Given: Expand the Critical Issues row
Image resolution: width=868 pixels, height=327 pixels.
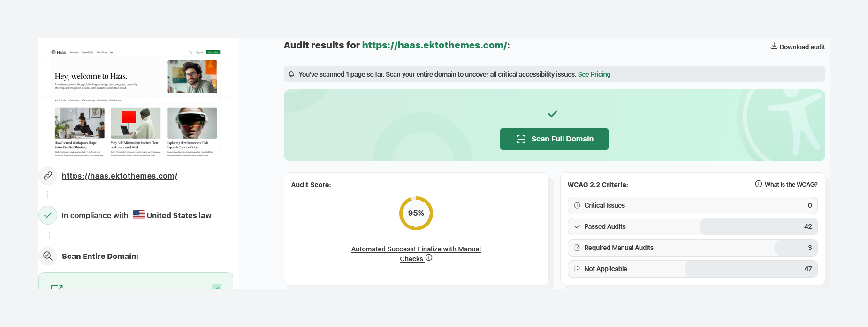Looking at the screenshot, I should point(693,205).
